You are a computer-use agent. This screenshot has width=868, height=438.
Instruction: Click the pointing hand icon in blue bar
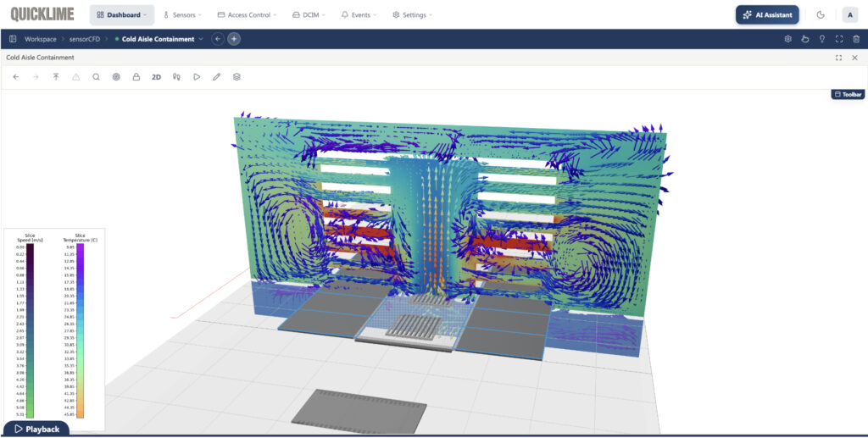click(x=805, y=39)
